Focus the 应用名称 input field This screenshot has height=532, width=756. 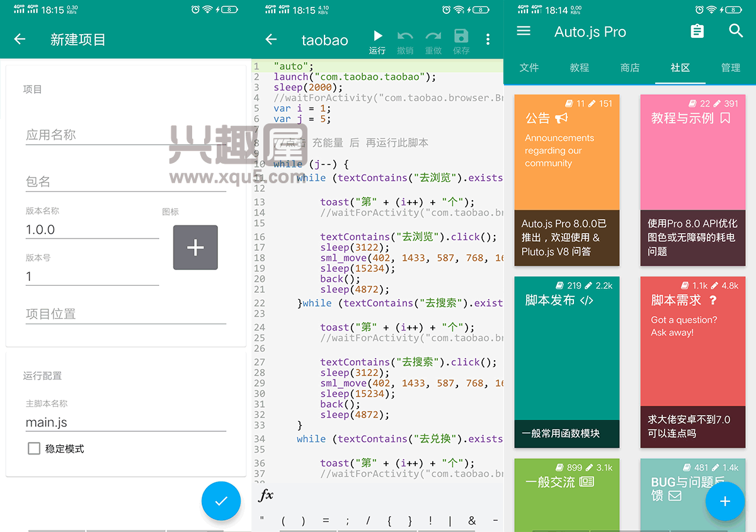coord(126,135)
